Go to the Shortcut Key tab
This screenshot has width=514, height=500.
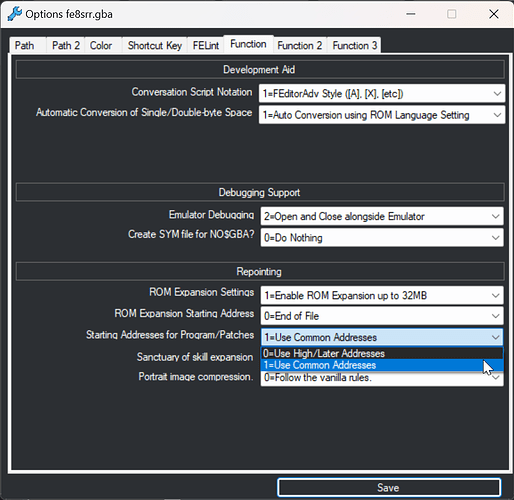click(155, 45)
